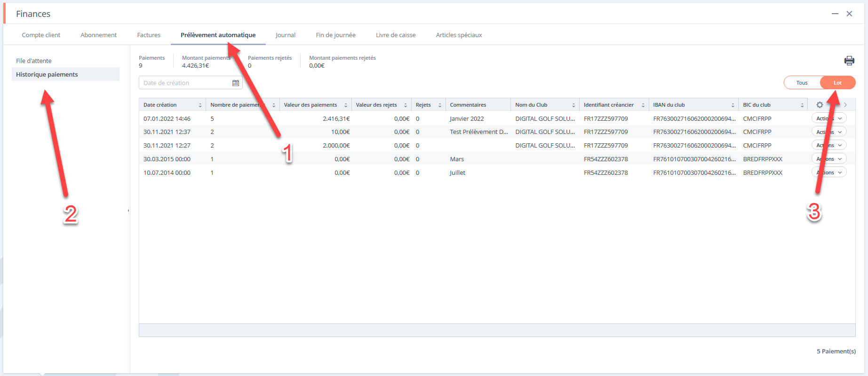The image size is (868, 376).
Task: Go to Articles spéciaux tab
Action: point(459,35)
